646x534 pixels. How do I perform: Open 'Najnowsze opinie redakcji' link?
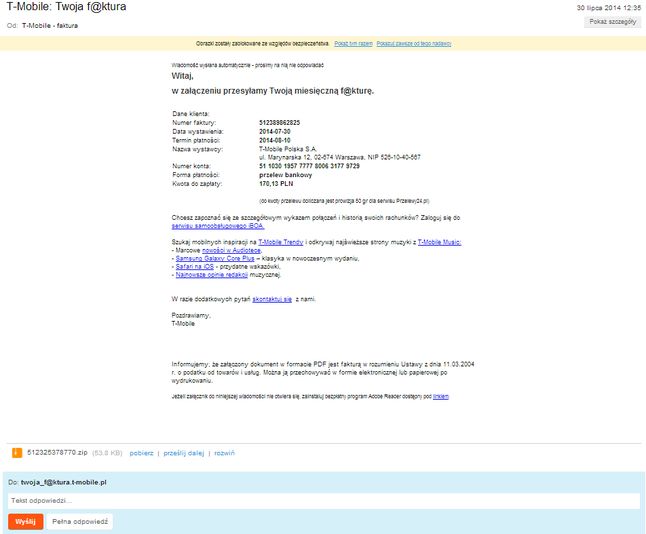[211, 275]
